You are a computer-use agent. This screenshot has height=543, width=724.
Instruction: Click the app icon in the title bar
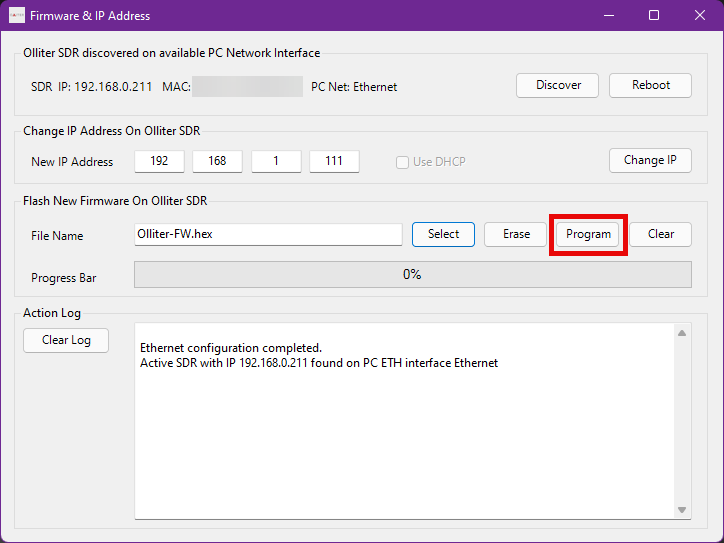click(16, 16)
